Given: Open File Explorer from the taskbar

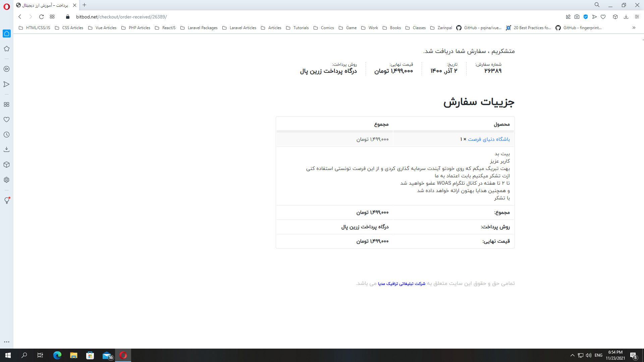Looking at the screenshot, I should tap(74, 355).
